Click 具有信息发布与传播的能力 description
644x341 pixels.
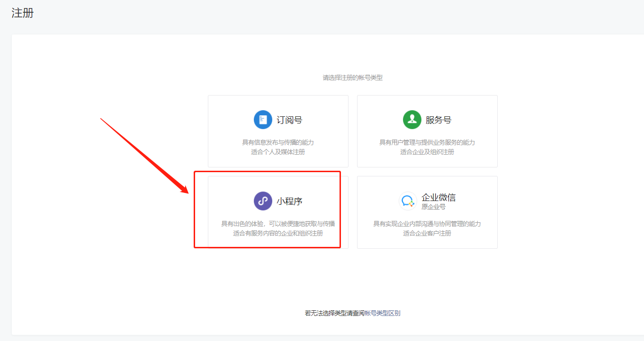pos(278,142)
